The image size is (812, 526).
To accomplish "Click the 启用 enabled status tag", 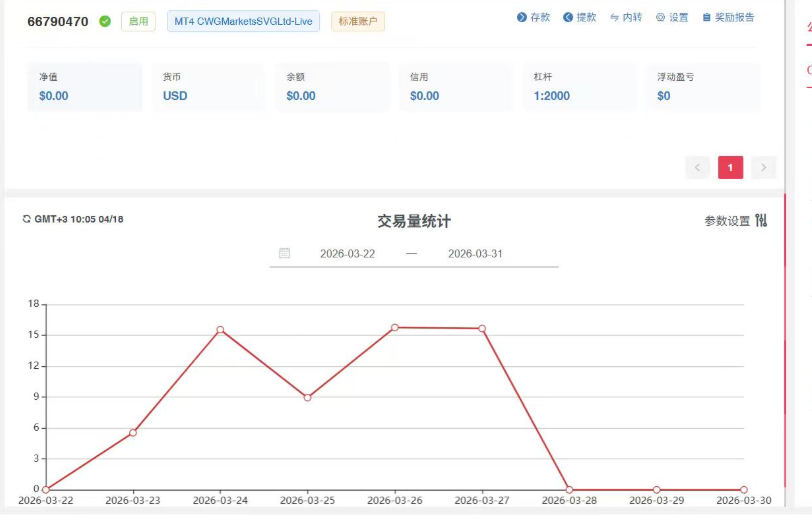I will coord(138,21).
